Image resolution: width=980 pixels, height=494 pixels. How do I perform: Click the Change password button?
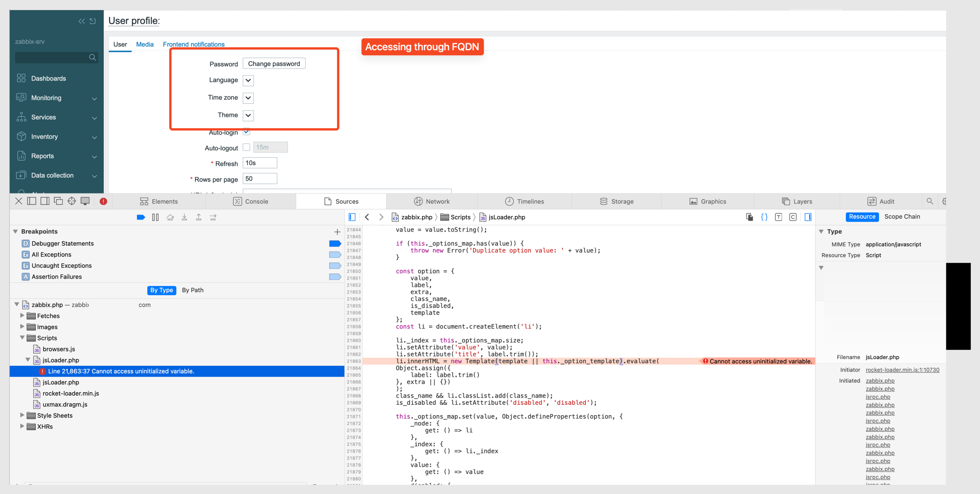tap(274, 64)
